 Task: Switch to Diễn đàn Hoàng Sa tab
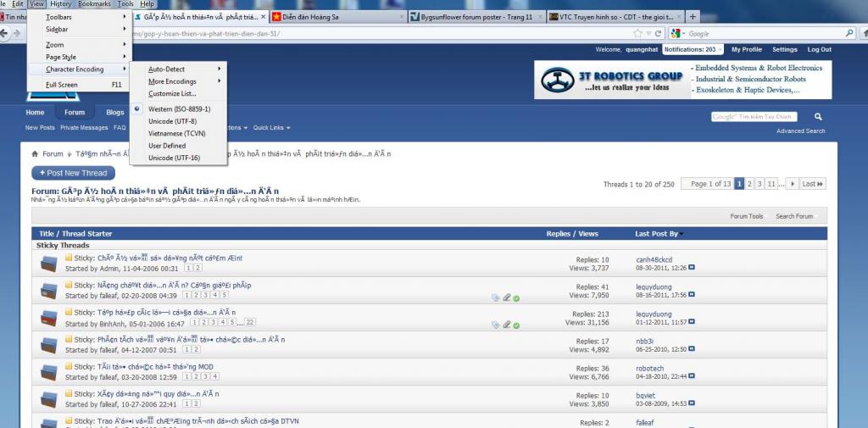(337, 17)
